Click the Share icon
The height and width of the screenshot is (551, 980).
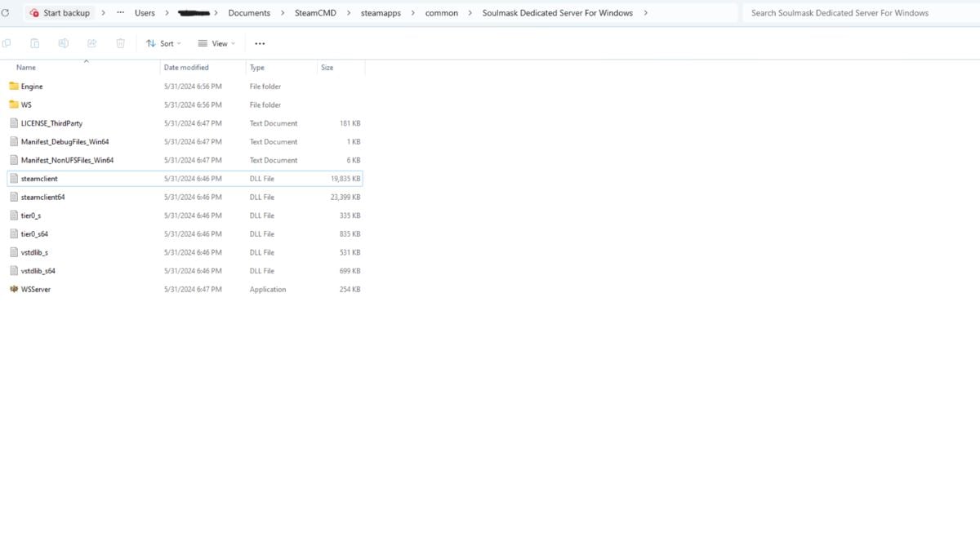click(92, 42)
